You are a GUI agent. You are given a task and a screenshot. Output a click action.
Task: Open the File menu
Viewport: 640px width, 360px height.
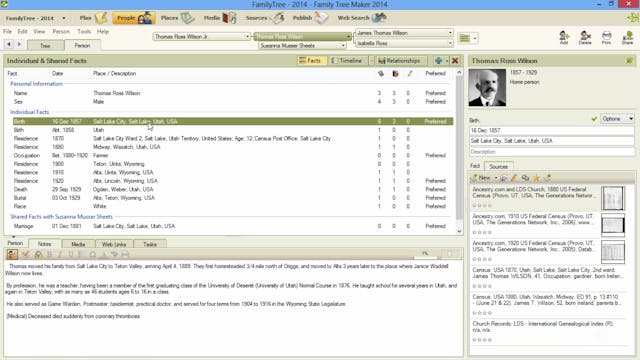tap(7, 31)
